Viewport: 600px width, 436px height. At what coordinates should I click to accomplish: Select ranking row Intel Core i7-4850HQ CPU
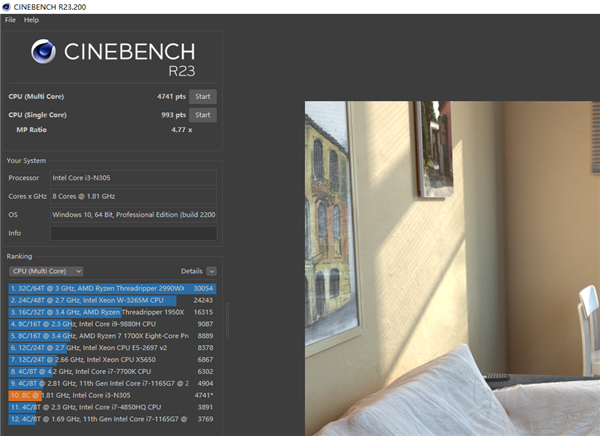click(x=112, y=407)
